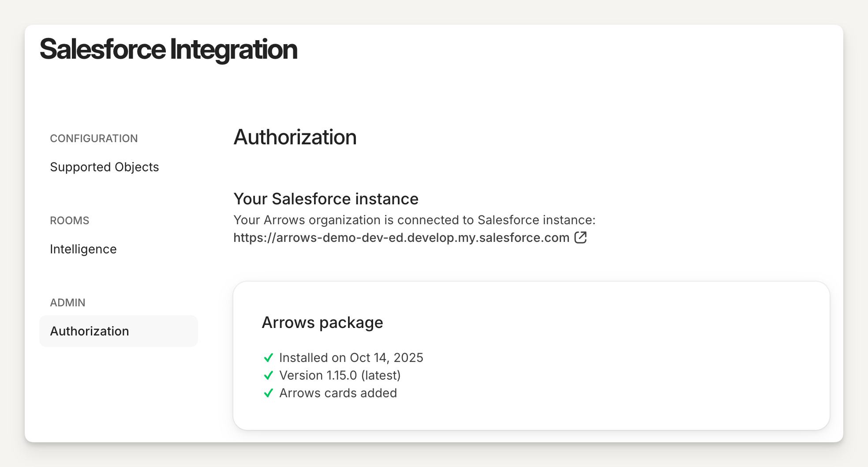Click the main Authorization page heading
The width and height of the screenshot is (868, 467).
[x=295, y=137]
